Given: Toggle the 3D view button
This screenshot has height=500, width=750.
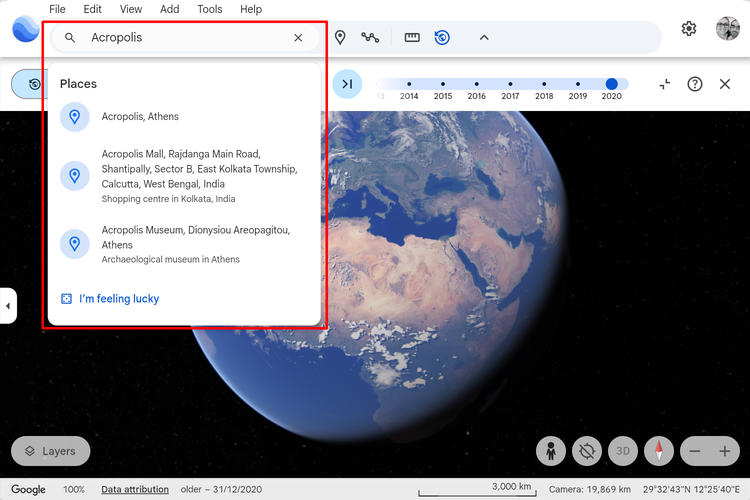Looking at the screenshot, I should pyautogui.click(x=623, y=451).
